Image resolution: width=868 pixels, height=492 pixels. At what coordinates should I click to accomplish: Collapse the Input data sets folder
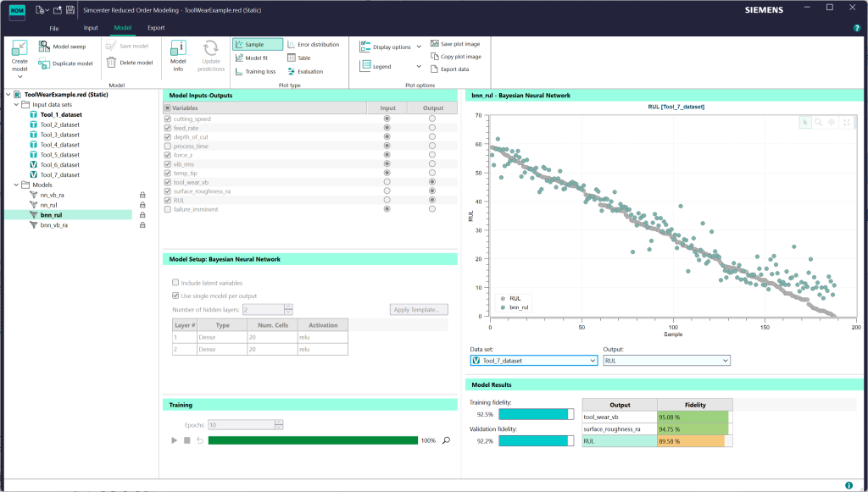coord(16,104)
